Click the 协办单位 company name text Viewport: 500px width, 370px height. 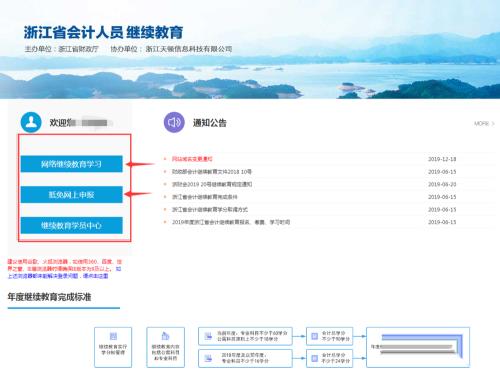pos(171,49)
